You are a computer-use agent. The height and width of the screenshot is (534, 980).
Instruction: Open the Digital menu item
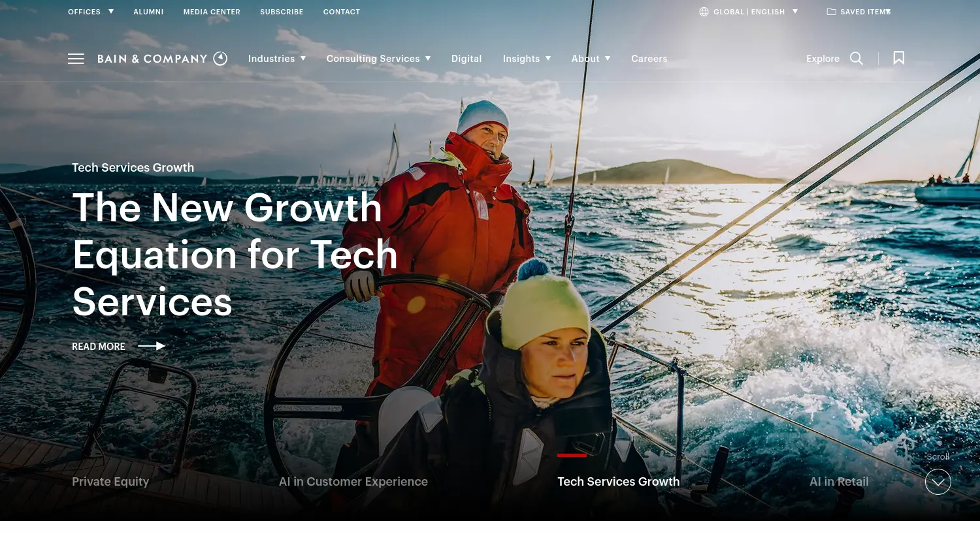point(466,59)
